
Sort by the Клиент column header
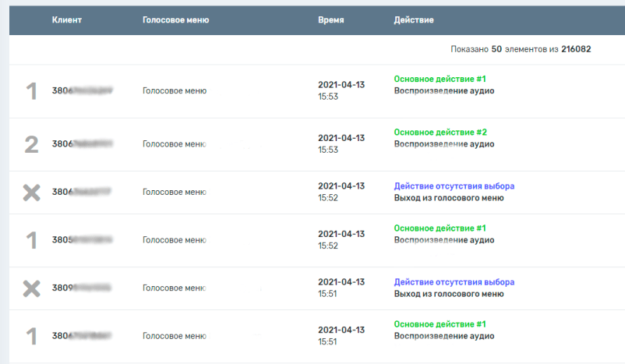(x=67, y=19)
